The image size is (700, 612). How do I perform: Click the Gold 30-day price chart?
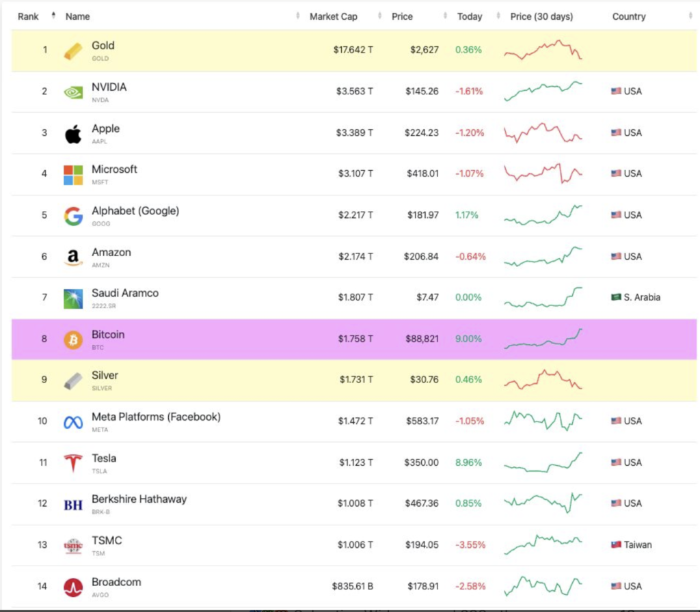coord(543,50)
